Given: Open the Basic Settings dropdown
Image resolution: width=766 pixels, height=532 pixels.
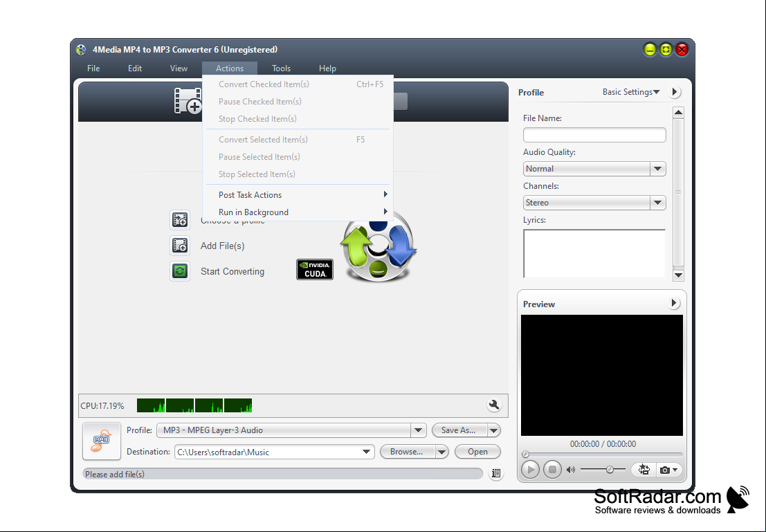Looking at the screenshot, I should [630, 92].
